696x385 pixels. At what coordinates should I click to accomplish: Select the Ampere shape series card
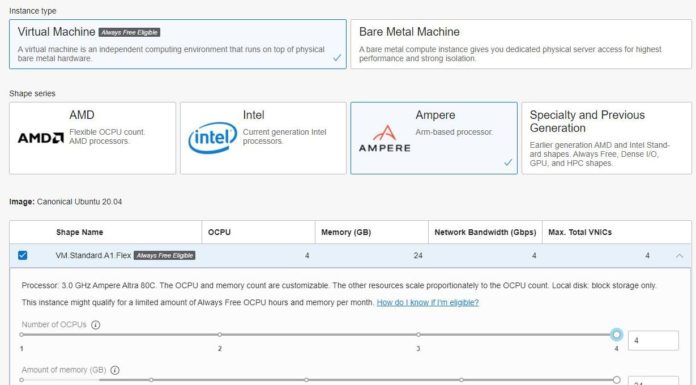[x=434, y=138]
